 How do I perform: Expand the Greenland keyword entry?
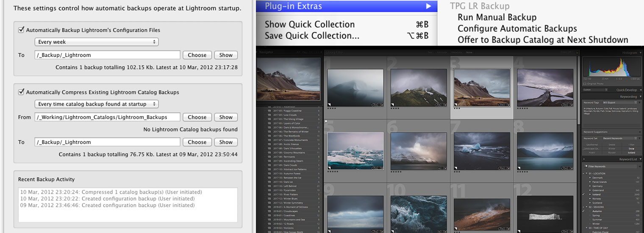(590, 190)
